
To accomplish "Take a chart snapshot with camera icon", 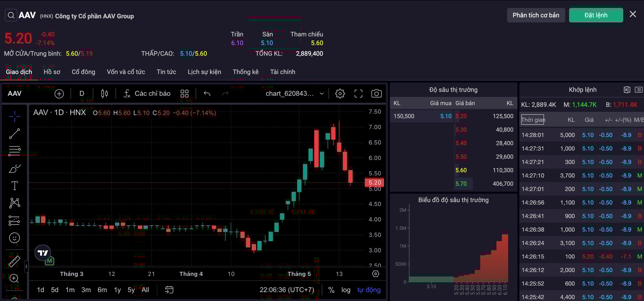I will click(376, 94).
